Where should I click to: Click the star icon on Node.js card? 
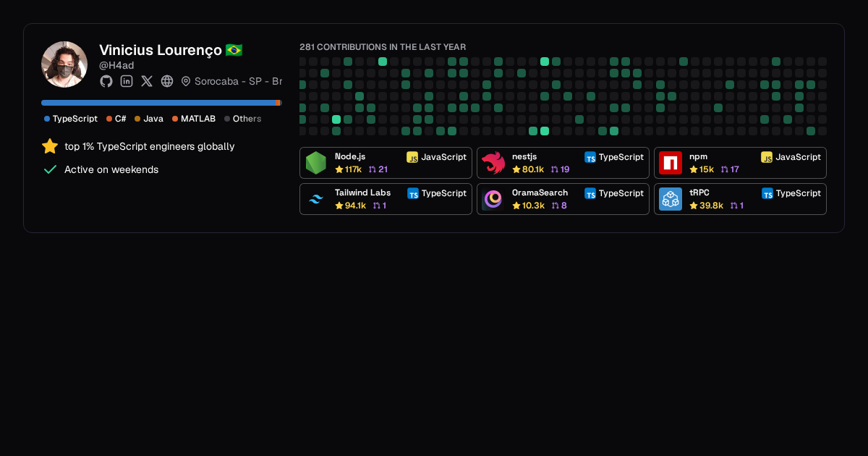click(339, 169)
